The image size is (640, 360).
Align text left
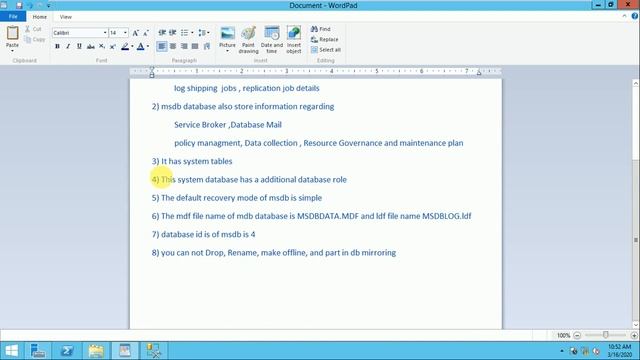162,46
